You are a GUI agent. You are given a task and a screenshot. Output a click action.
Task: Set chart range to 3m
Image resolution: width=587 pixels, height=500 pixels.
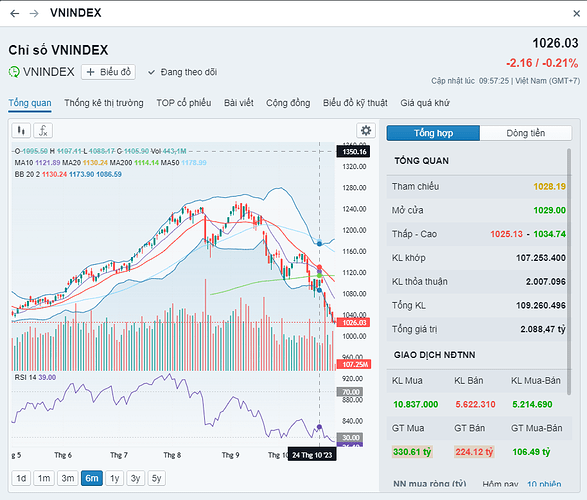click(67, 478)
